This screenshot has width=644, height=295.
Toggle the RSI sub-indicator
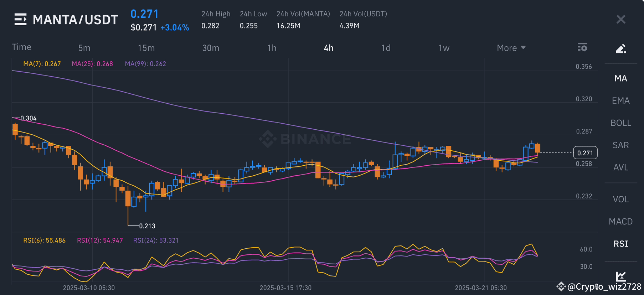click(621, 244)
